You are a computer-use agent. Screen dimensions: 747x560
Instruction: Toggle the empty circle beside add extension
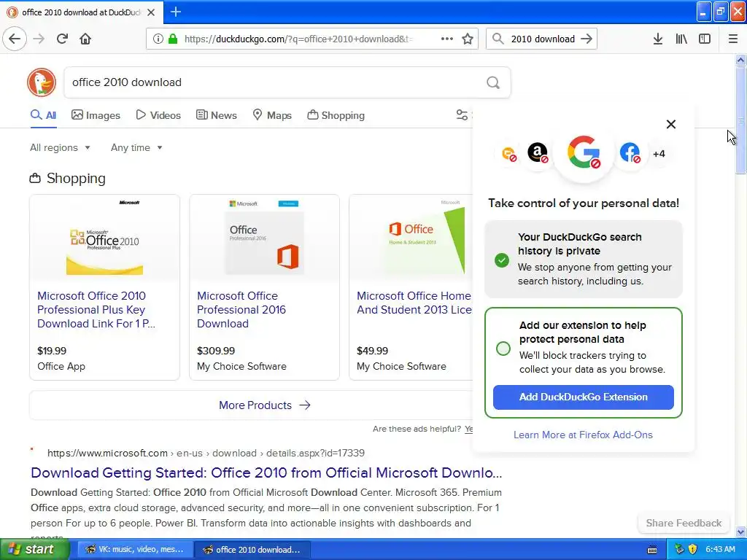[503, 349]
